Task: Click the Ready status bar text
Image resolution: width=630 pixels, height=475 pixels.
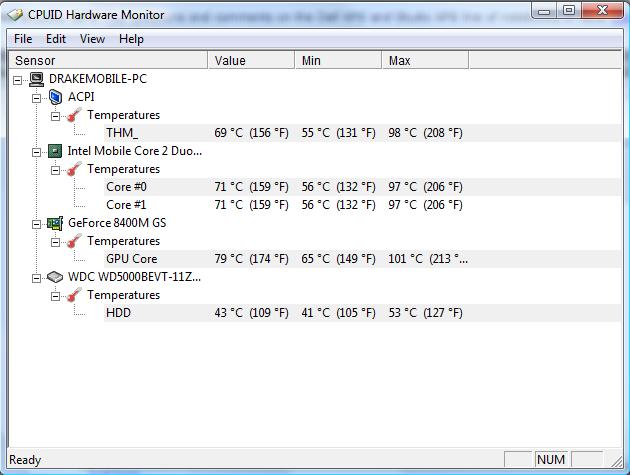Action: tap(25, 460)
